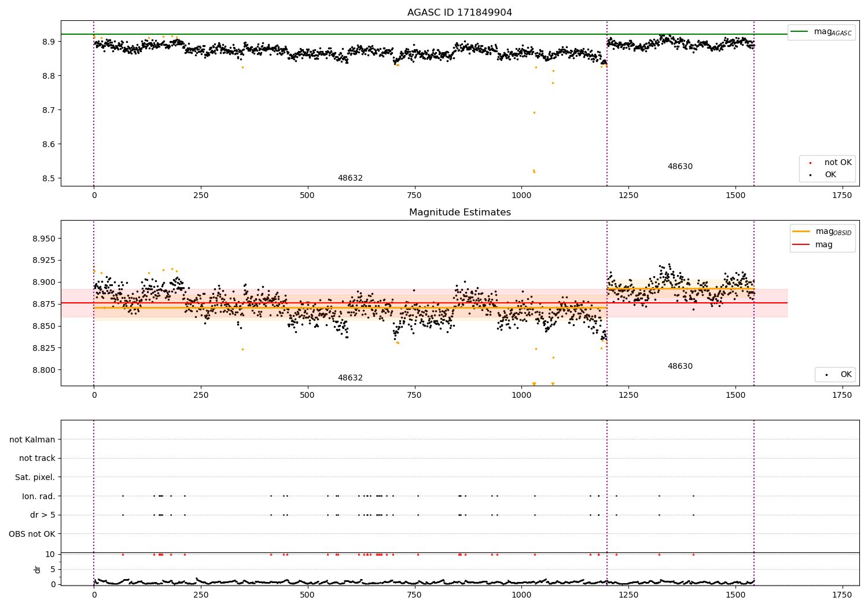Click the 'Sat. pixel.' row label
868x608 pixels.
(35, 477)
